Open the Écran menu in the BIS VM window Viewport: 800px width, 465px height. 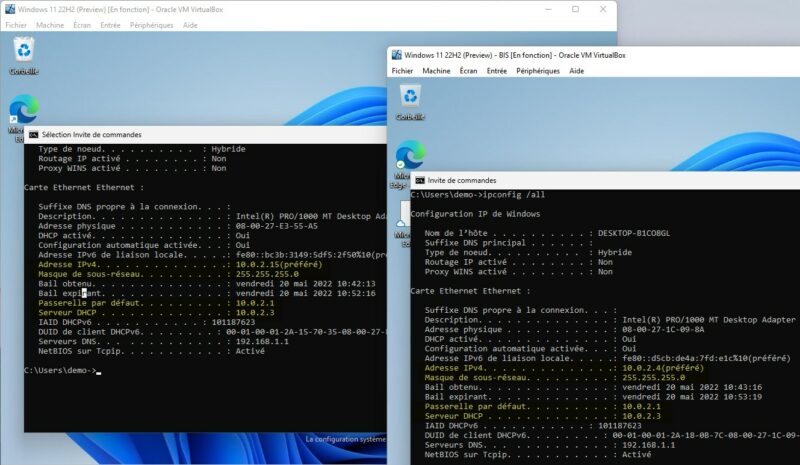pyautogui.click(x=468, y=71)
